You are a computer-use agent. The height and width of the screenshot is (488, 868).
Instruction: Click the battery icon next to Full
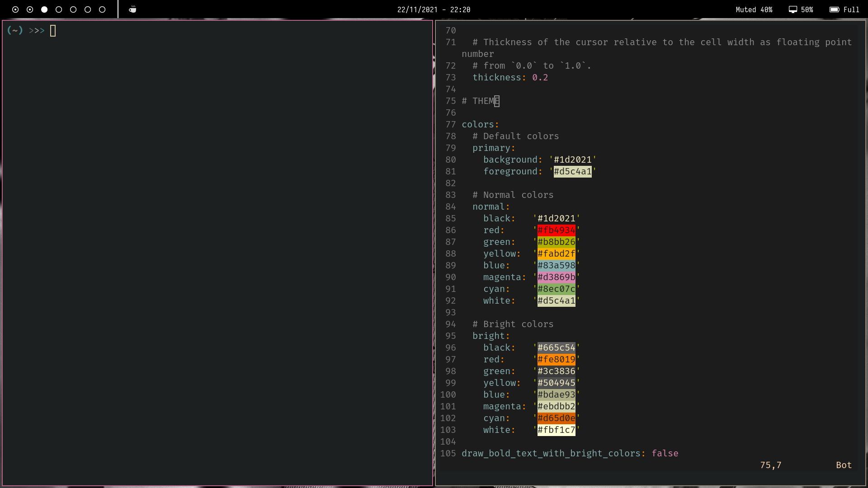pos(835,9)
